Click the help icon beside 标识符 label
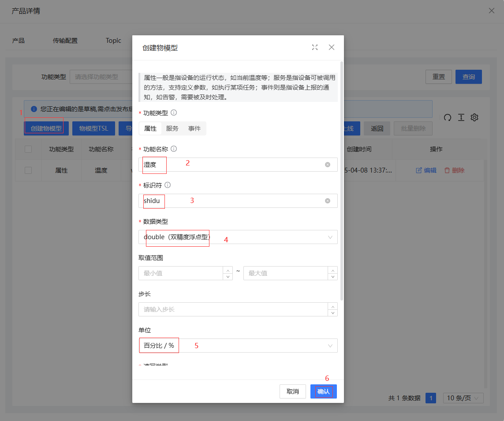Screen dimensions: 504x421 point(168,185)
